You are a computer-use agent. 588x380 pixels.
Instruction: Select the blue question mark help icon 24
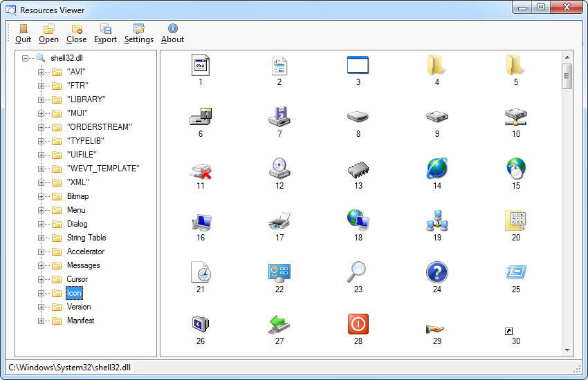point(437,272)
